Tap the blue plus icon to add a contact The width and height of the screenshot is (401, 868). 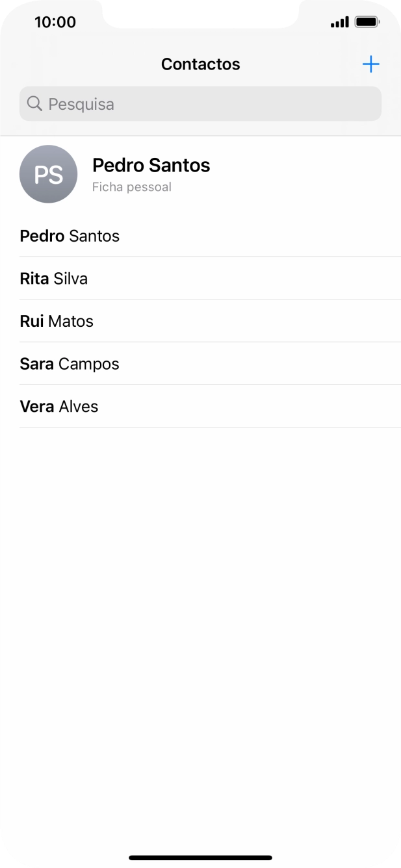[370, 64]
